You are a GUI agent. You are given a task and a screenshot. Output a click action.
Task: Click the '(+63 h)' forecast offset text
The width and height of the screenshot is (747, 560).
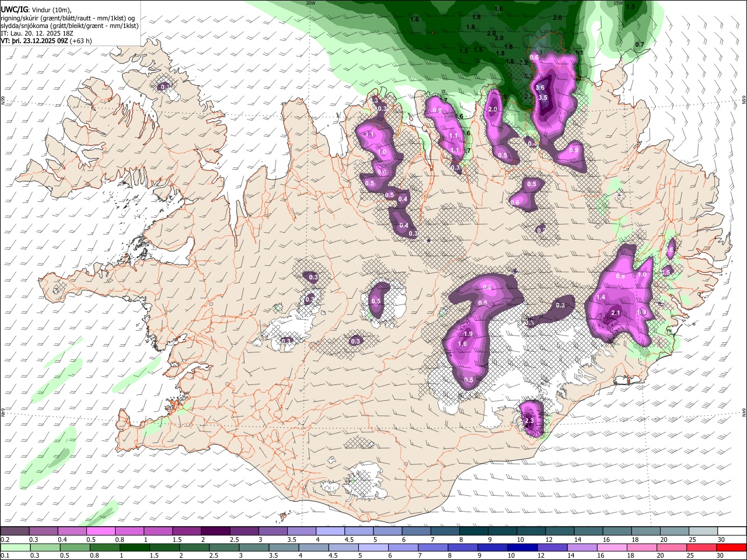coord(81,41)
